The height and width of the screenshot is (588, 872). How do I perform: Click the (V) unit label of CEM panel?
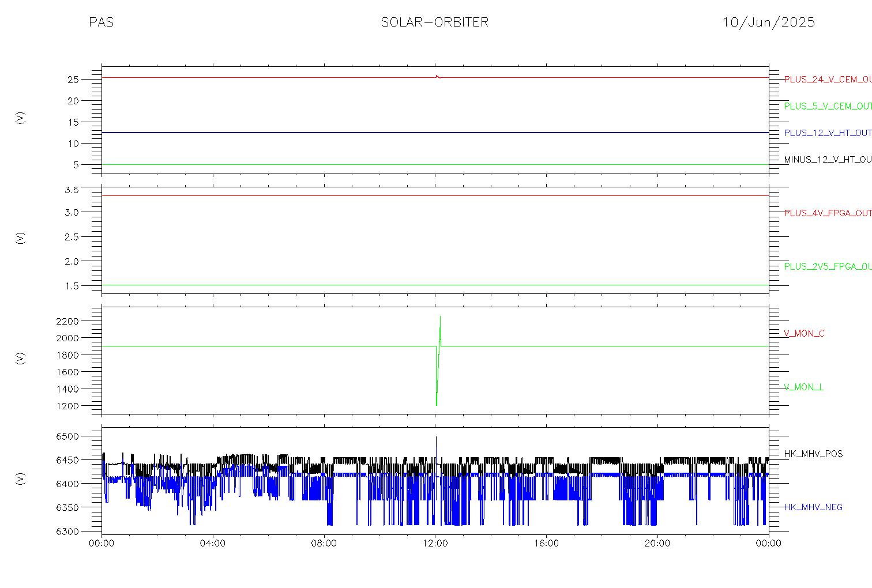(21, 118)
